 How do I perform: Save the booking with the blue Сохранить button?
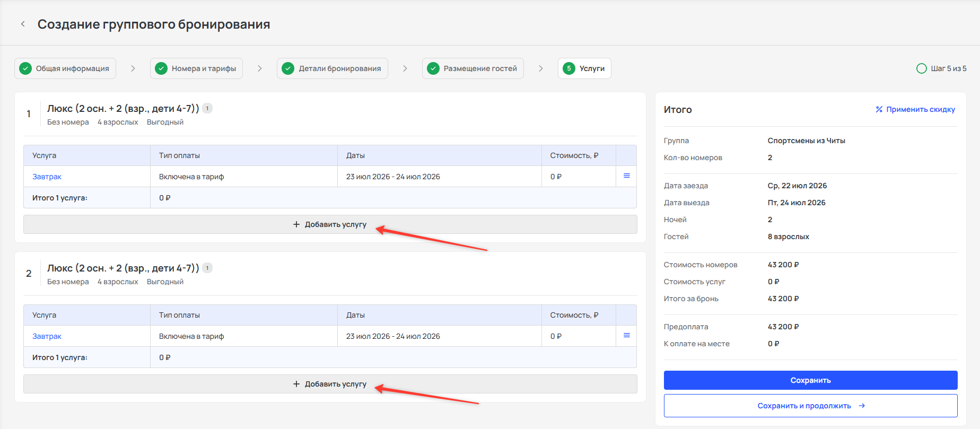(x=810, y=380)
